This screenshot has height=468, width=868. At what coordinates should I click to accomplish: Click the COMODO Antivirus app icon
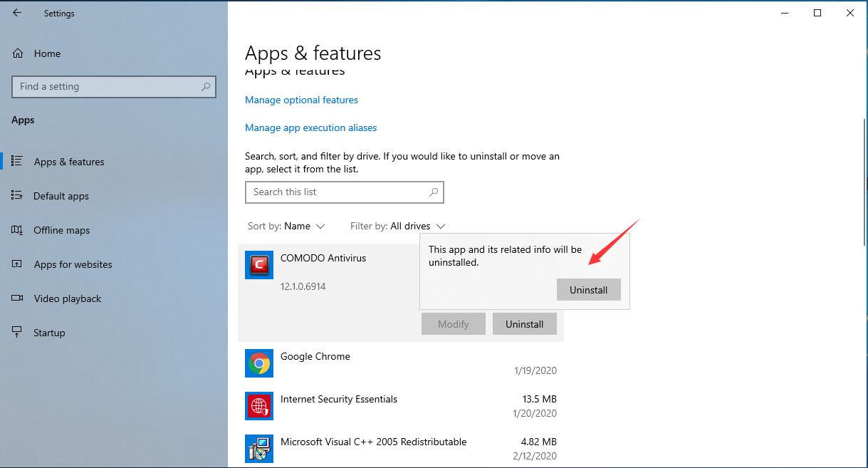259,265
